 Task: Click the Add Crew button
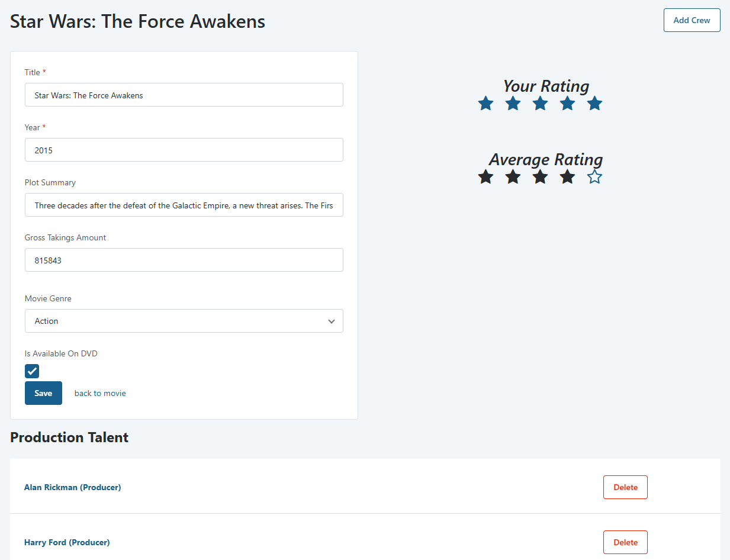click(x=692, y=20)
